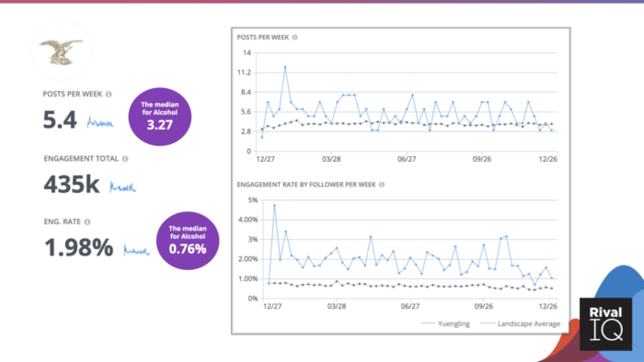The image size is (644, 362).
Task: Click the 06/27 label on Posts Per Week axis
Action: [x=407, y=159]
